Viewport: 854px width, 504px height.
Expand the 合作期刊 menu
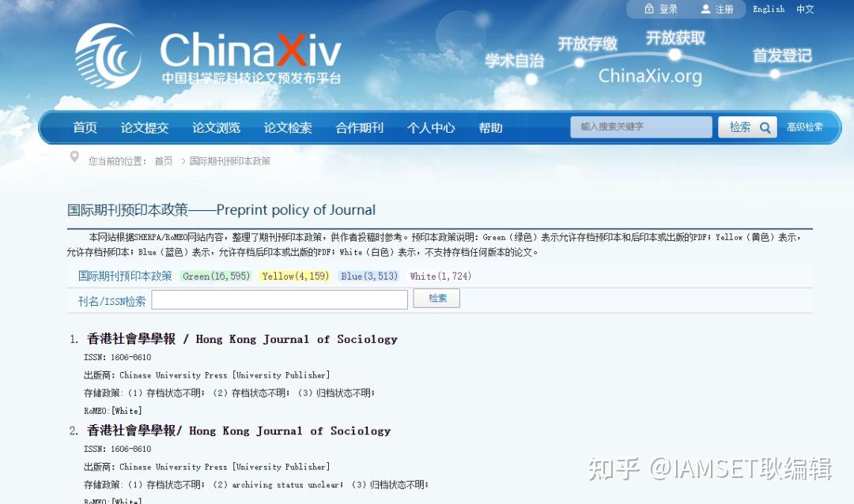358,127
